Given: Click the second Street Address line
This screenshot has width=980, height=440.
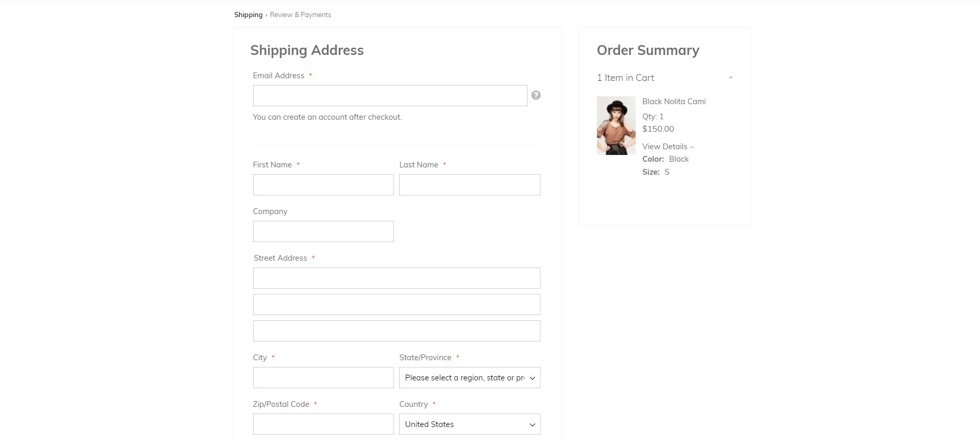Looking at the screenshot, I should click(x=396, y=305).
